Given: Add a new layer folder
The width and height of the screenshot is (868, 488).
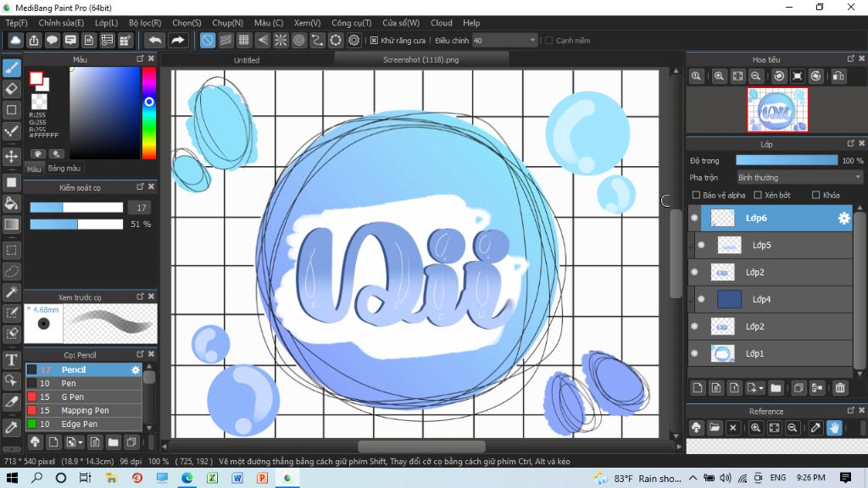Looking at the screenshot, I should click(x=776, y=388).
